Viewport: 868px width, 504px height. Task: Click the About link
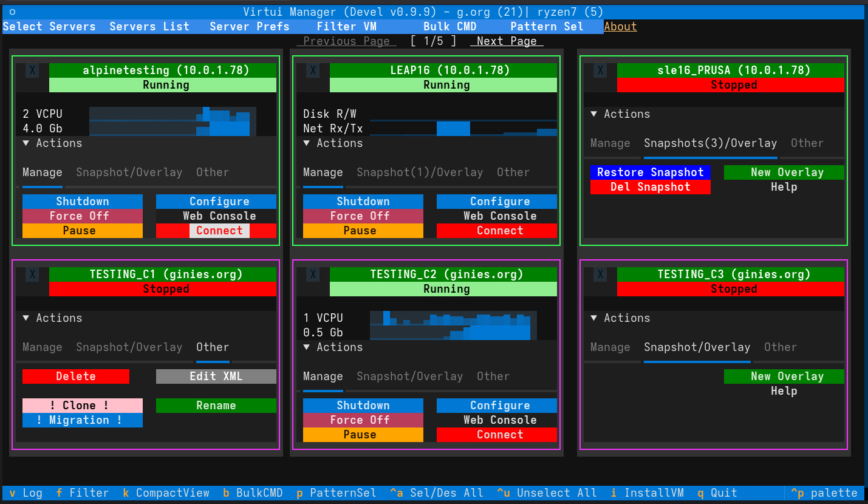pyautogui.click(x=620, y=26)
